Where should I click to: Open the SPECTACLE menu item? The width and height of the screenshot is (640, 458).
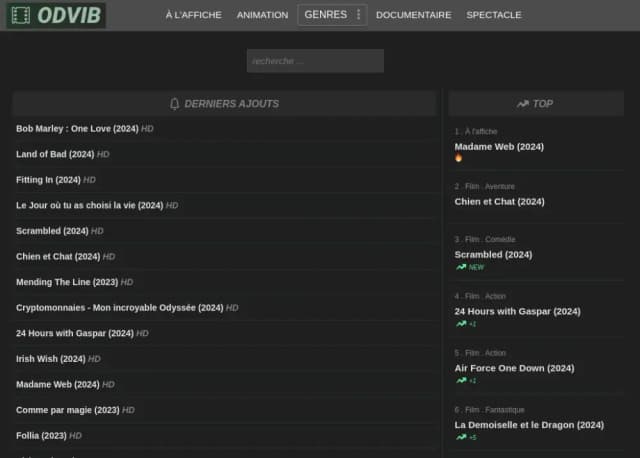(493, 15)
